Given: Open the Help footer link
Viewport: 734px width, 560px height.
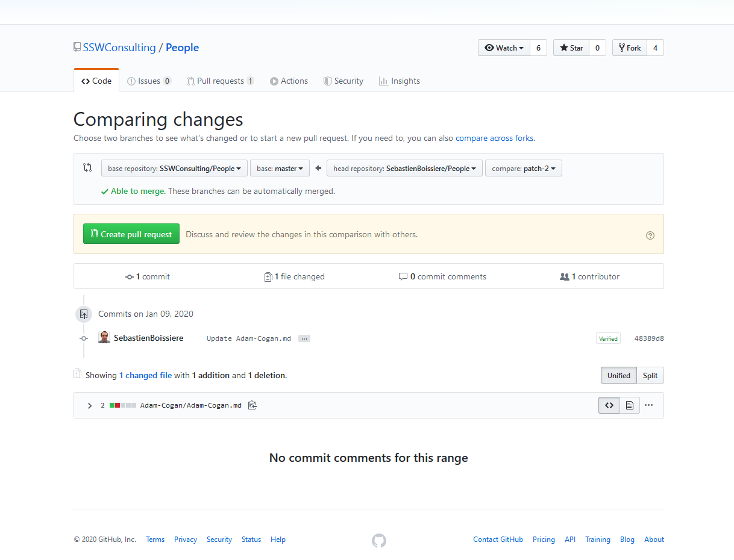Looking at the screenshot, I should tap(278, 540).
